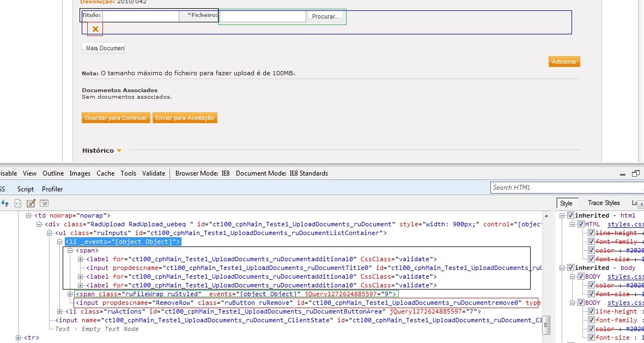Open the Outline menu
This screenshot has height=343, width=644.
(53, 173)
